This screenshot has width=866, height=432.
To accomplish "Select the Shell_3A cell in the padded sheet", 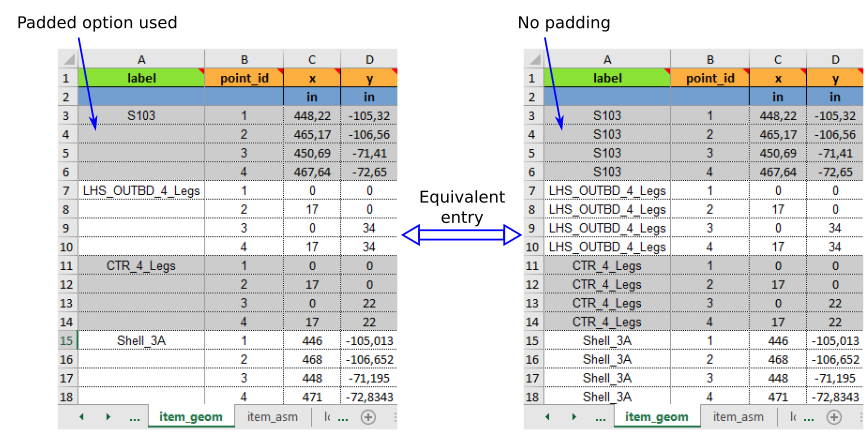I will (x=141, y=341).
